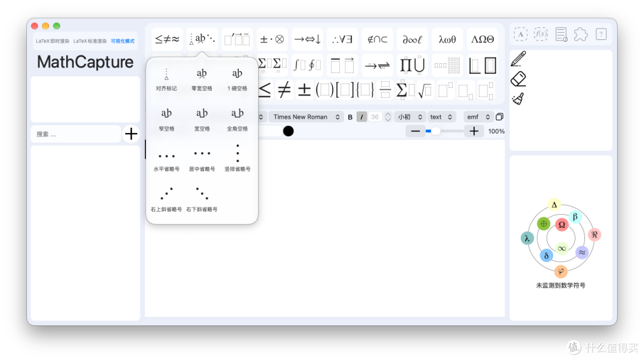The width and height of the screenshot is (644, 361).
Task: Switch to 可视化模式 tab
Action: (x=122, y=41)
